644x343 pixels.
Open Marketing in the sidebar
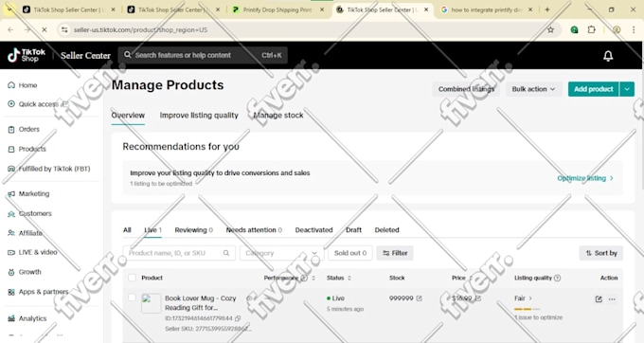28,193
